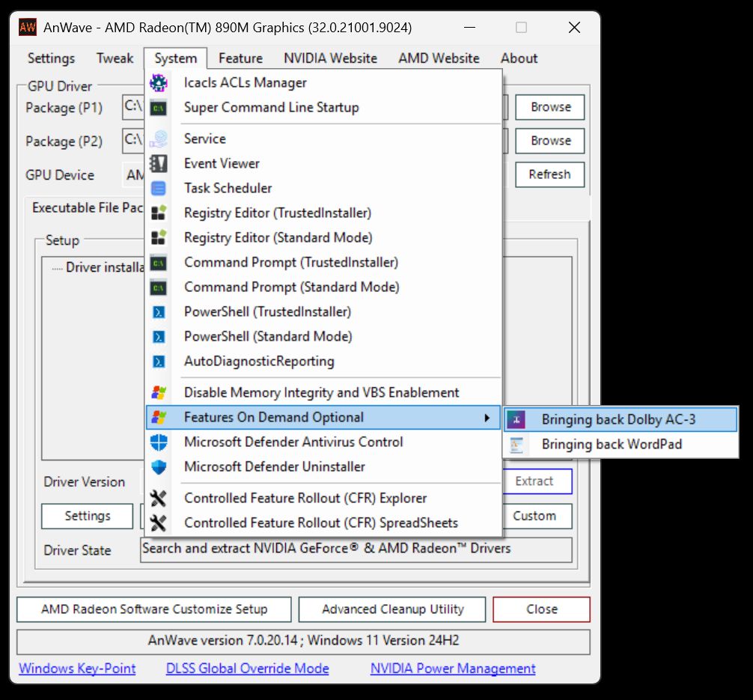Run AutoDiagnosticReporting
The width and height of the screenshot is (753, 700).
click(323, 362)
